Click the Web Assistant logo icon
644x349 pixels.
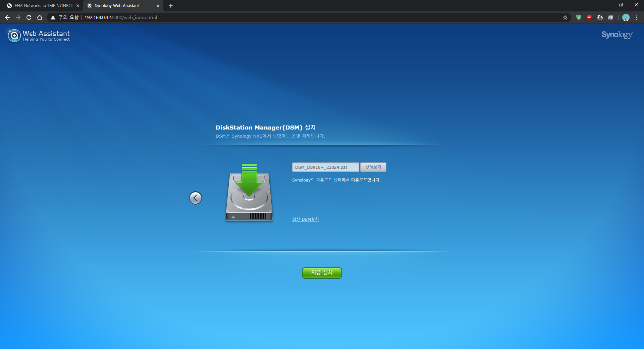point(14,35)
